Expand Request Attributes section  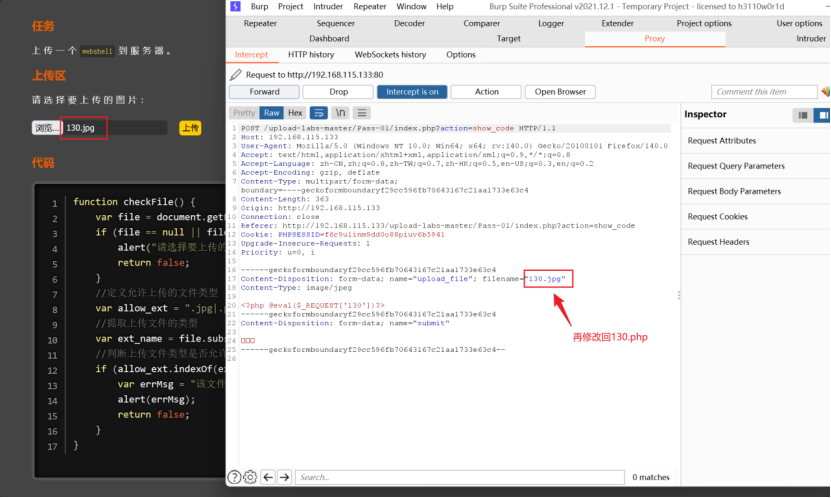click(x=755, y=140)
